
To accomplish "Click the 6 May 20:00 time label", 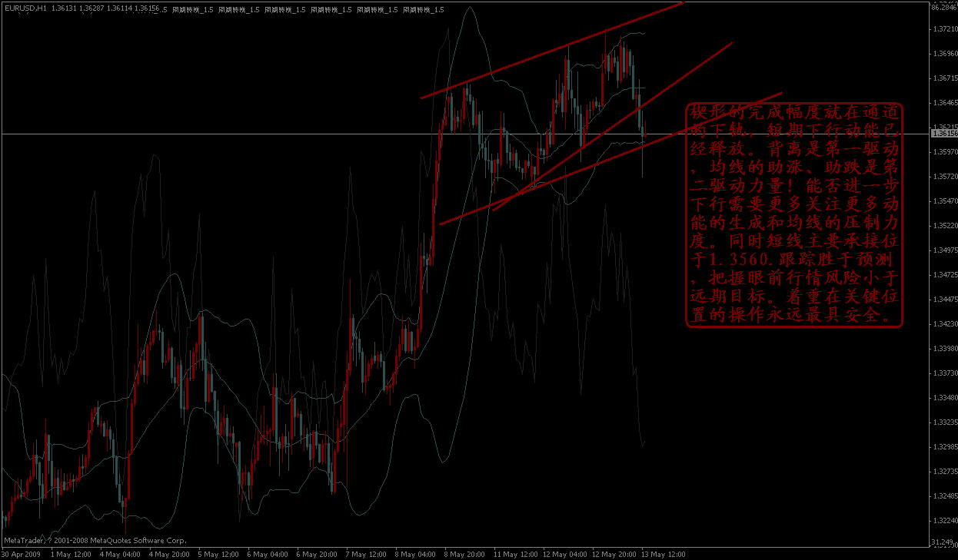I will [x=315, y=554].
